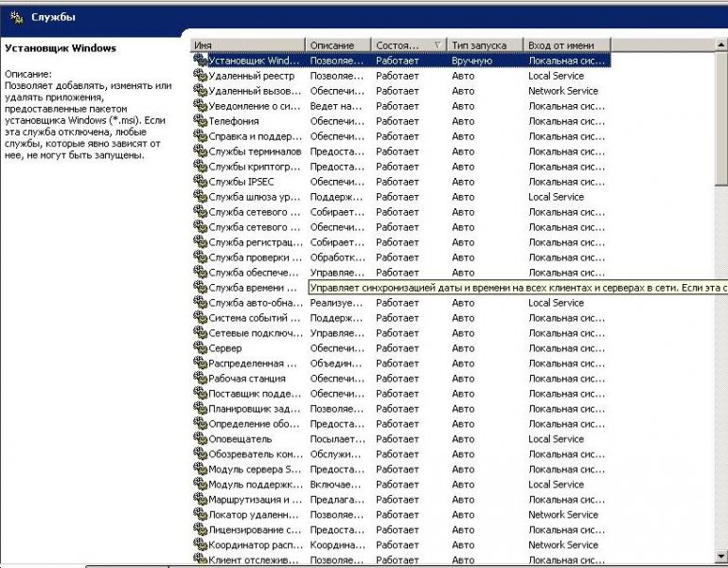This screenshot has width=728, height=568.
Task: Click the Оповещатель service icon
Action: (x=200, y=439)
